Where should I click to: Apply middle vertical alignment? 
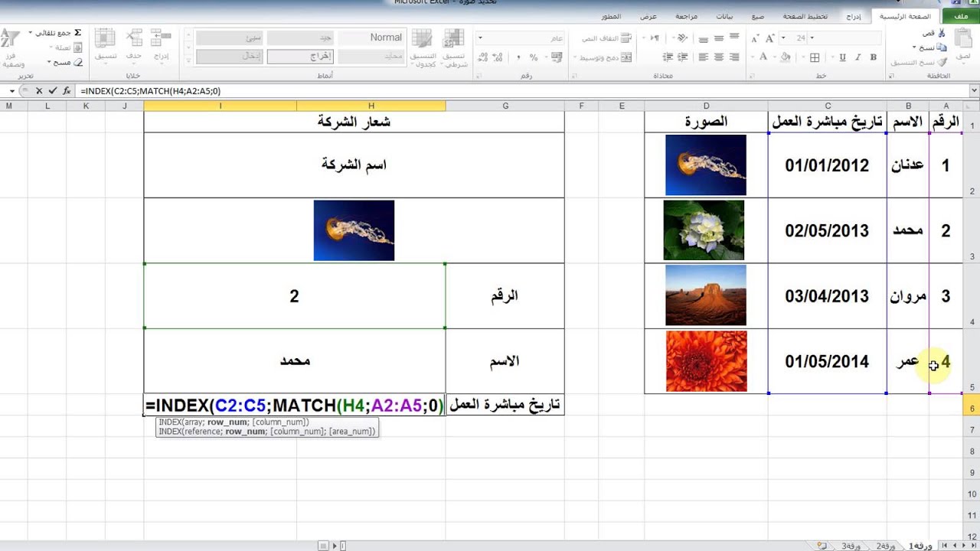719,38
